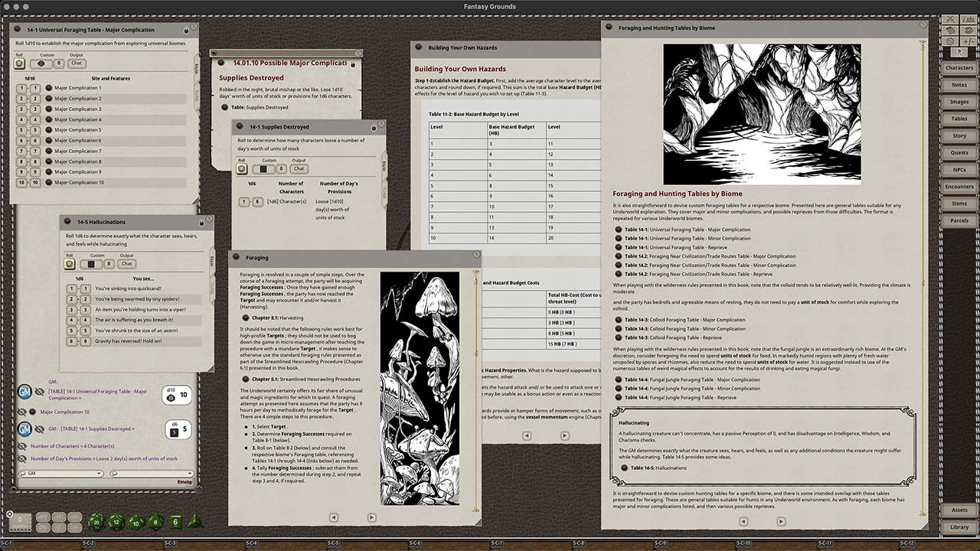Roll the d10 die in the tray
Screen dimensions: 980x551
coord(136,522)
